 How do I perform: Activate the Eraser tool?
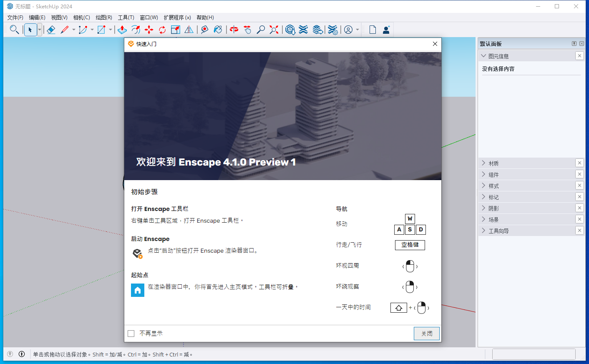tap(51, 30)
